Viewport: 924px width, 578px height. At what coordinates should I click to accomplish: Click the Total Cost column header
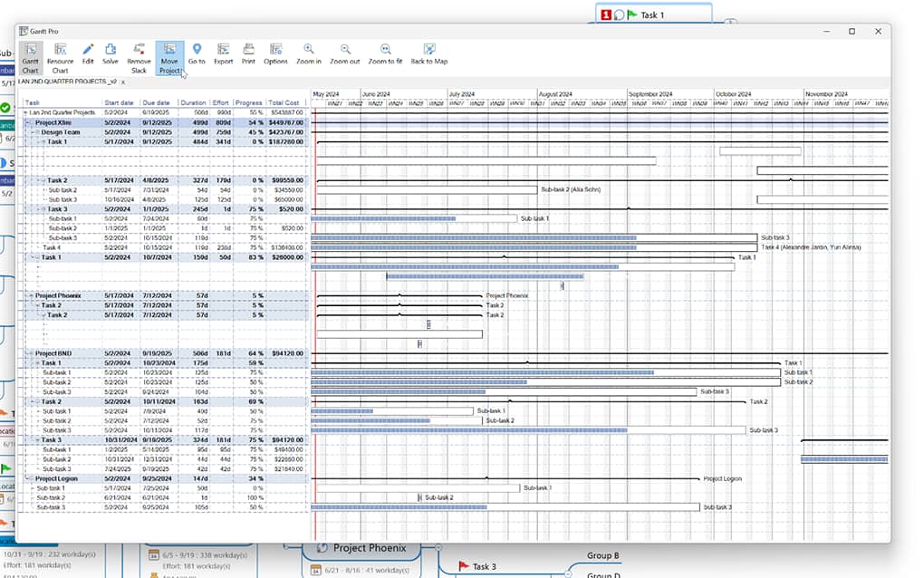[x=284, y=102]
